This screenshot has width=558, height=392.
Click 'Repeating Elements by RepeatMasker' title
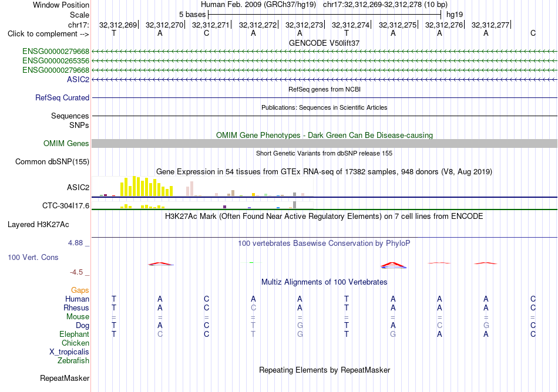click(x=325, y=370)
